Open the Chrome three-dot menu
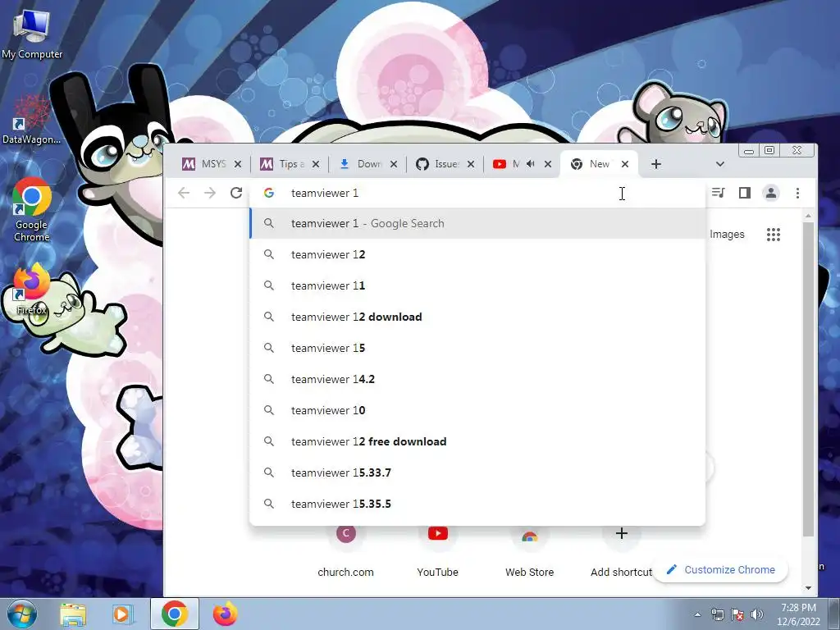Image resolution: width=840 pixels, height=630 pixels. tap(797, 193)
